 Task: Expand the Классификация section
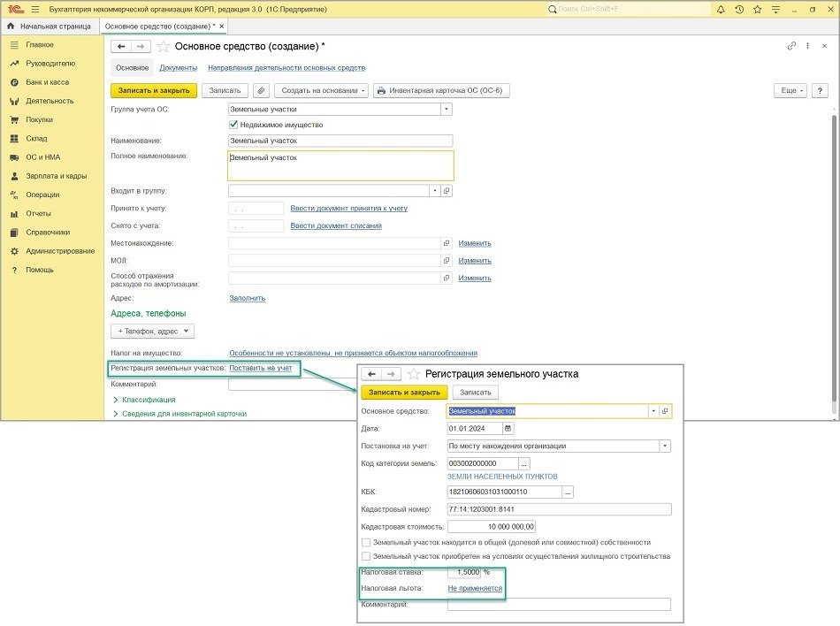point(148,400)
